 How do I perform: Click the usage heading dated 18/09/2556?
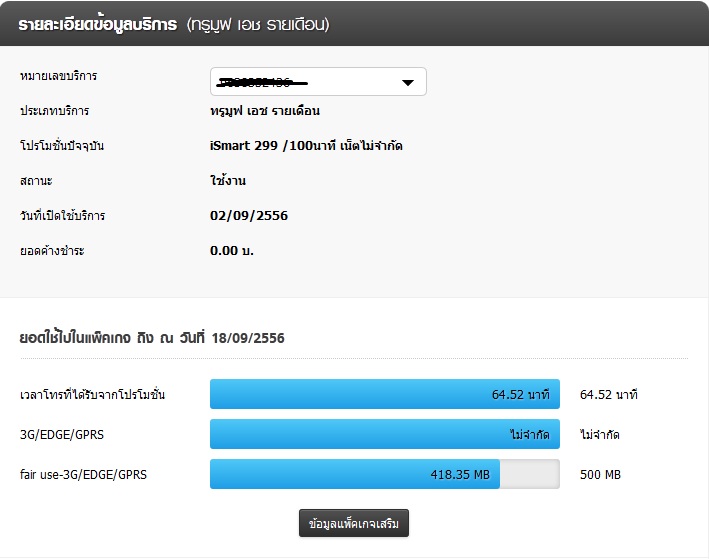tap(152, 338)
